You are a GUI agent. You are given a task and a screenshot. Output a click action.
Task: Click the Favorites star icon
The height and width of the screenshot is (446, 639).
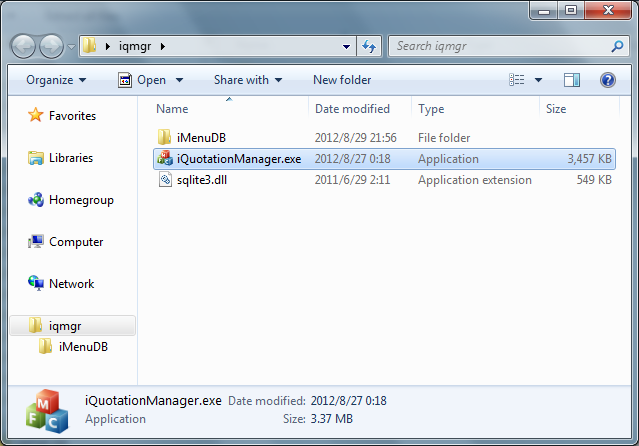tap(35, 115)
